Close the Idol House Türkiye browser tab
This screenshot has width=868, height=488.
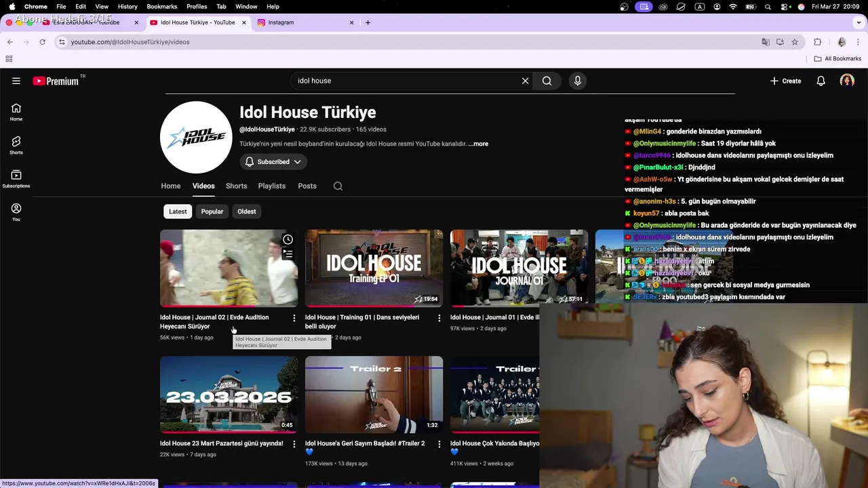tap(244, 22)
